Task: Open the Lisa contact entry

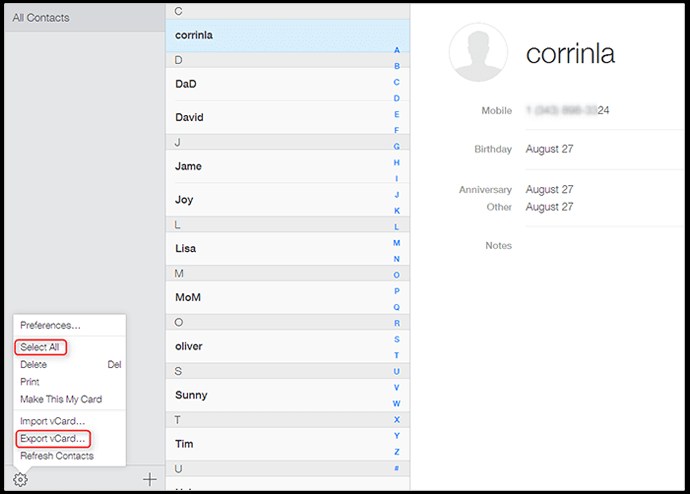Action: tap(185, 248)
